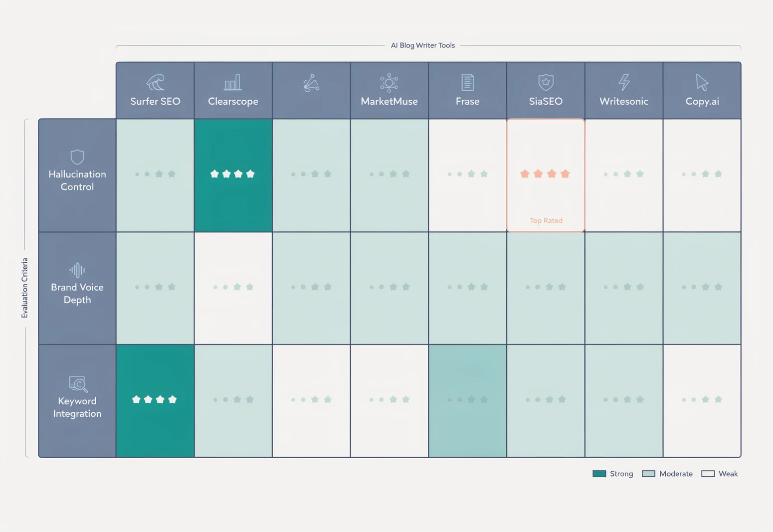Click SiaSEO's Brand Voice Depth rating
This screenshot has width=773, height=532.
click(546, 287)
